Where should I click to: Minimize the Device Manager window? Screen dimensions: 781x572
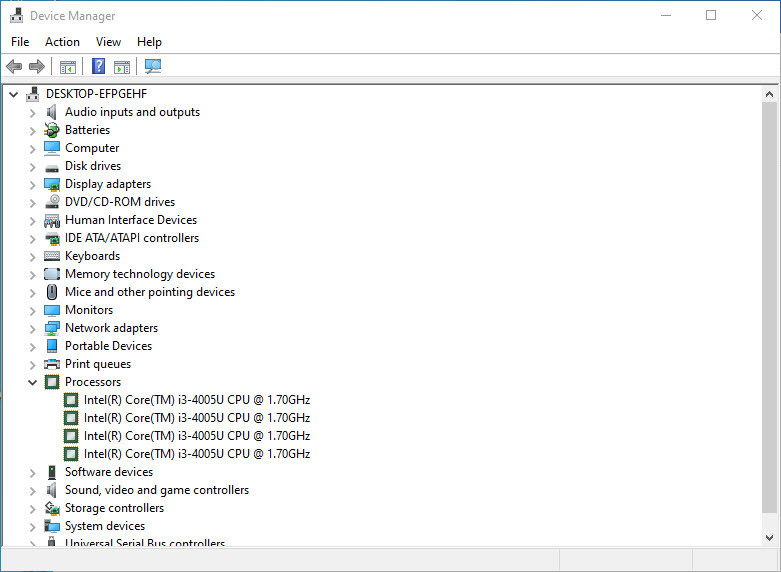tap(665, 15)
